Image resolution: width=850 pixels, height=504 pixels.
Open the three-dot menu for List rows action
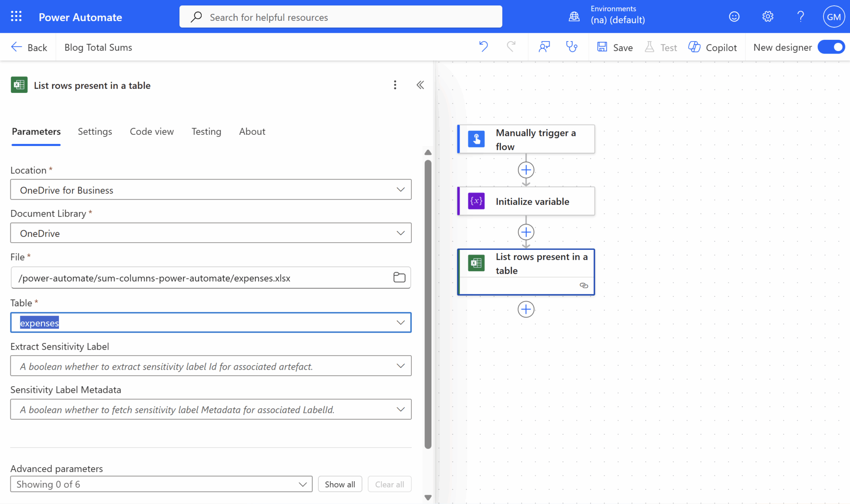point(395,85)
